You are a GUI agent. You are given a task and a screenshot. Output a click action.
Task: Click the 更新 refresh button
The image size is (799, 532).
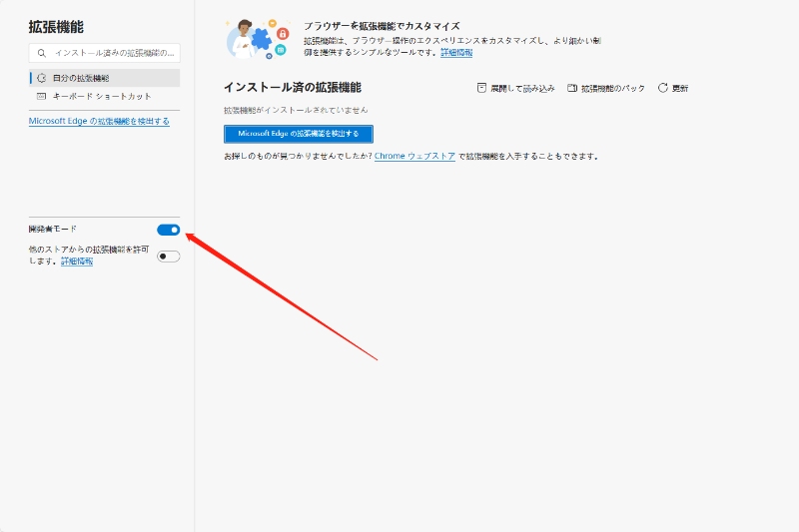pos(672,88)
